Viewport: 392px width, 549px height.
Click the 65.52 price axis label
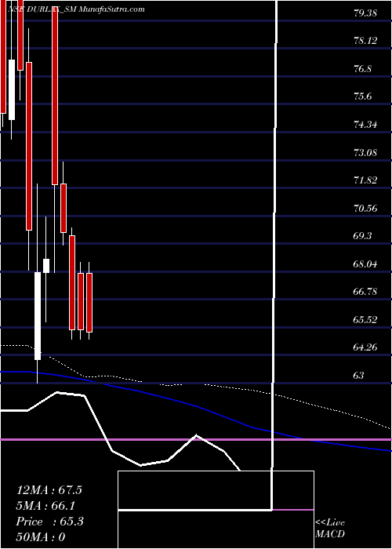pos(365,320)
